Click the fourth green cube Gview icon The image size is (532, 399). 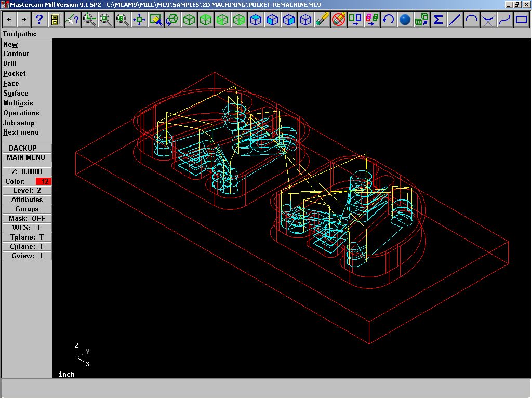pos(239,20)
